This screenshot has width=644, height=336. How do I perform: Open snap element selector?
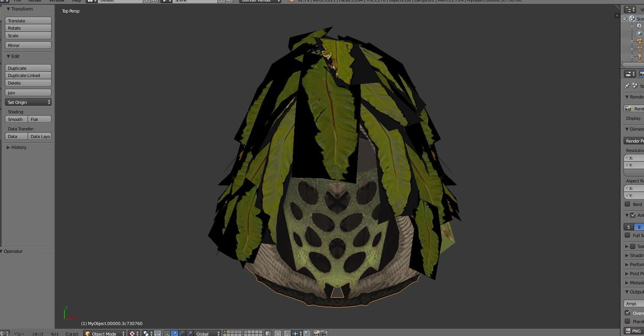coord(297,333)
